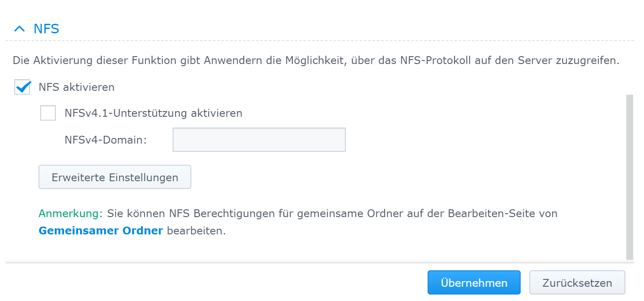Click the "NFSv4.1-Unterstützung aktivieren" label text
Screen dimensions: 644x301
pyautogui.click(x=153, y=113)
